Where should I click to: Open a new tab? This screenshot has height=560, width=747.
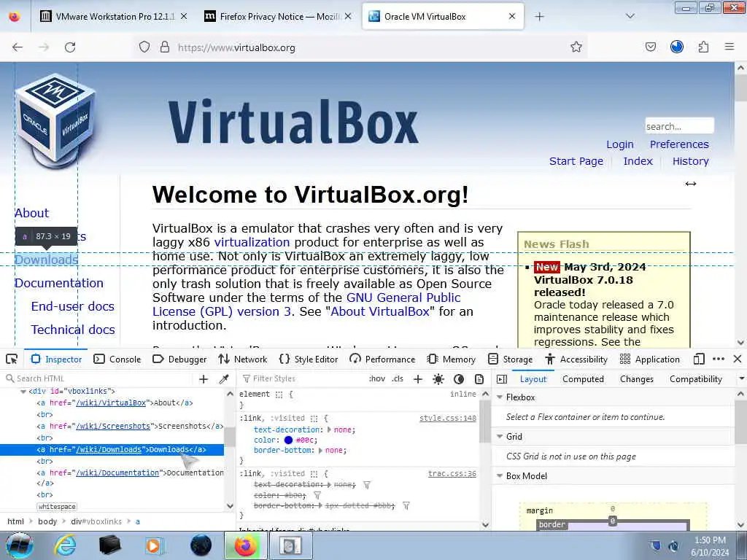tap(539, 17)
